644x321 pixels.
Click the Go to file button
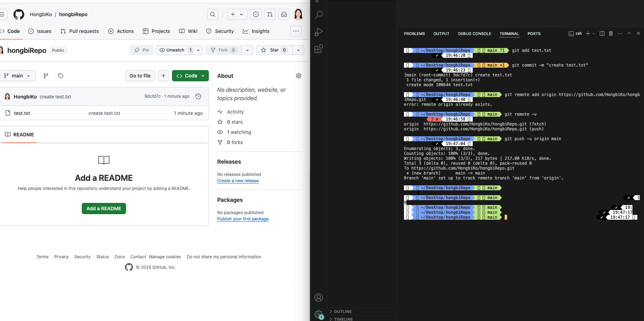[140, 76]
